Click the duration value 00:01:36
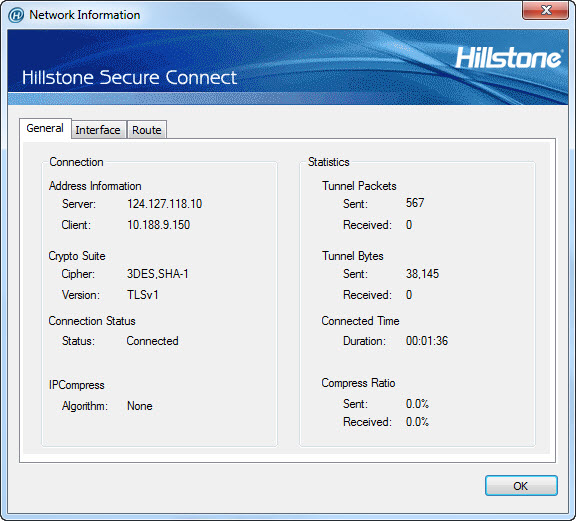Screen dimensions: 576x521 tap(427, 341)
